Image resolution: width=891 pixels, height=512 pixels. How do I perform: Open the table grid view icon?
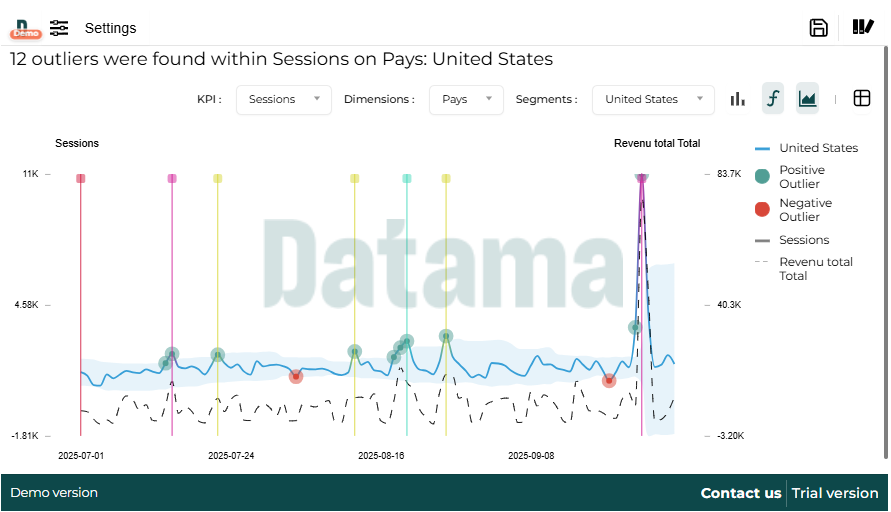[x=862, y=99]
